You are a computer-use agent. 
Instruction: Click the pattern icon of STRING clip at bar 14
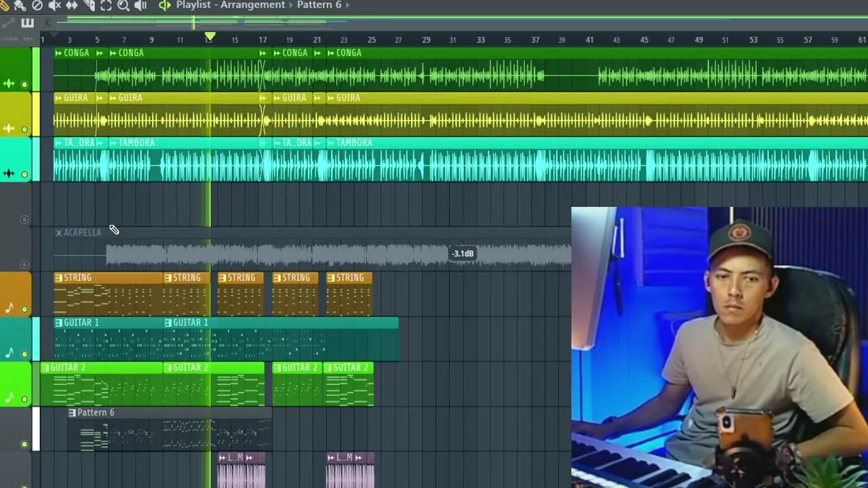pos(222,278)
